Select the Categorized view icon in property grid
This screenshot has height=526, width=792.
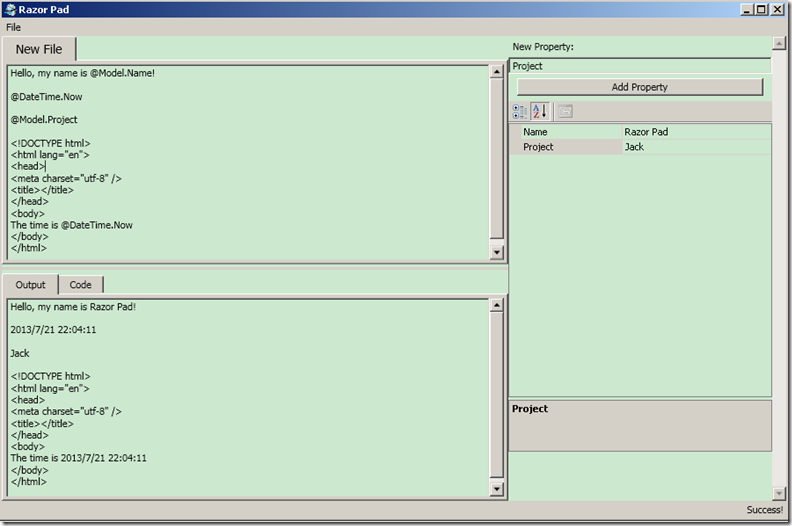coord(519,111)
